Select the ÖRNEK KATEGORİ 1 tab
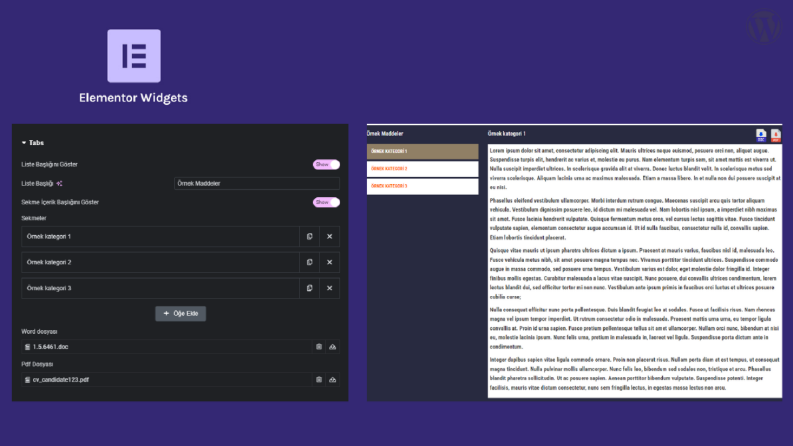Screen dimensions: 793x446 [x=422, y=151]
